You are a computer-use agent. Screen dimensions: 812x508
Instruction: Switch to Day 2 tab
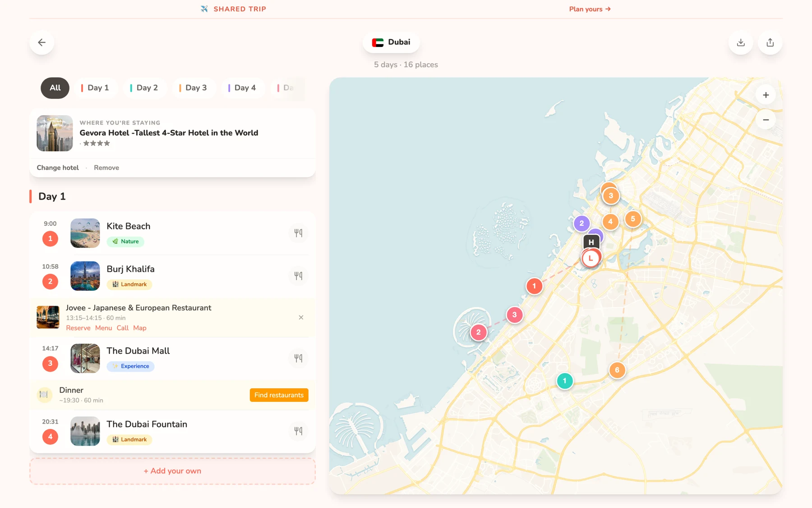[144, 88]
